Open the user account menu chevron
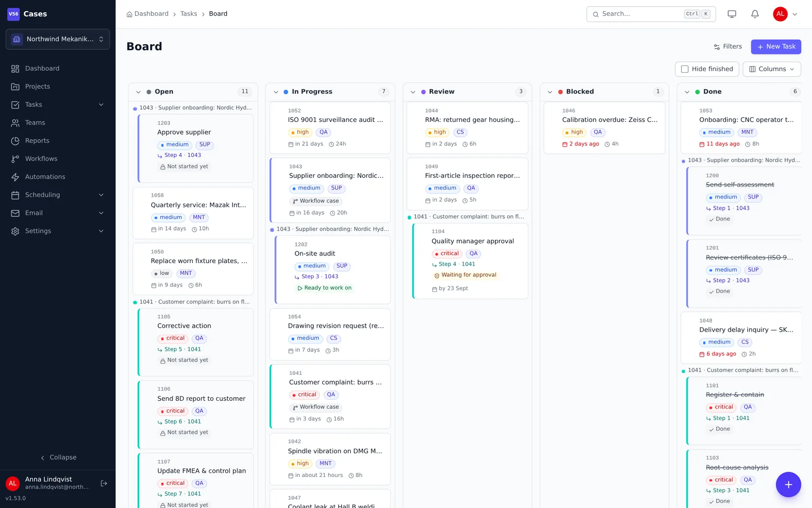 [795, 14]
